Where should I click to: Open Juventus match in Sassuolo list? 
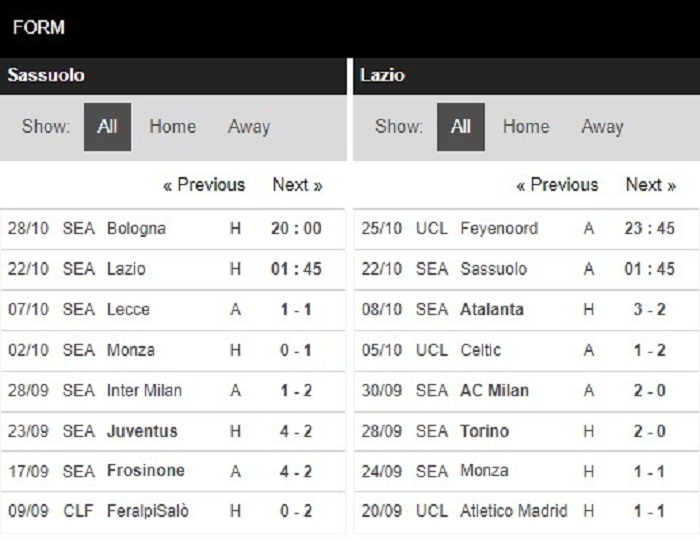[x=173, y=432]
